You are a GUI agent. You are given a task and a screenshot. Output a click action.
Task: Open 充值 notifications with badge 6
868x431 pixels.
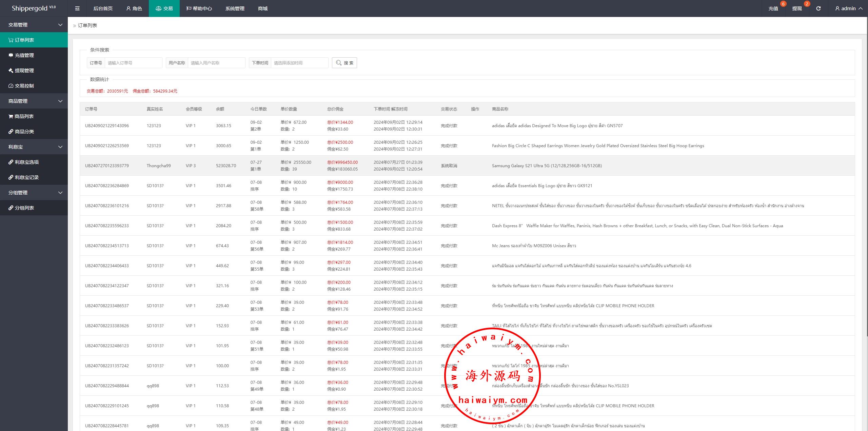(x=773, y=8)
